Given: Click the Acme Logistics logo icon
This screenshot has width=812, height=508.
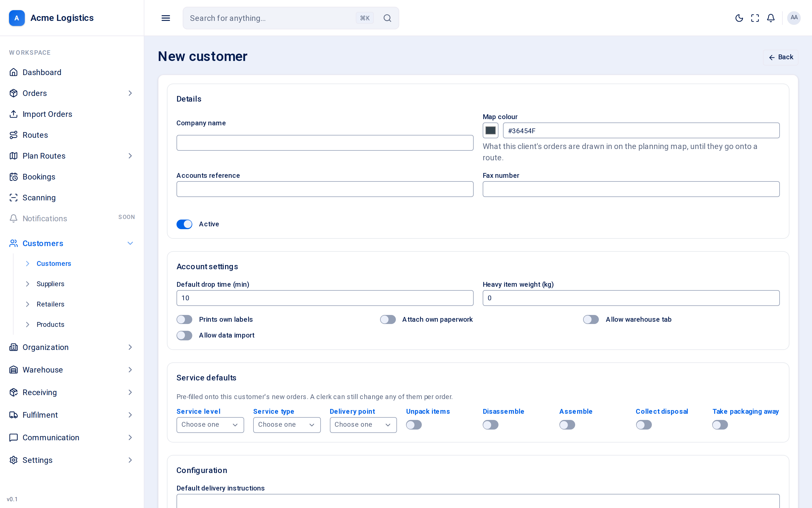Looking at the screenshot, I should click(x=17, y=18).
